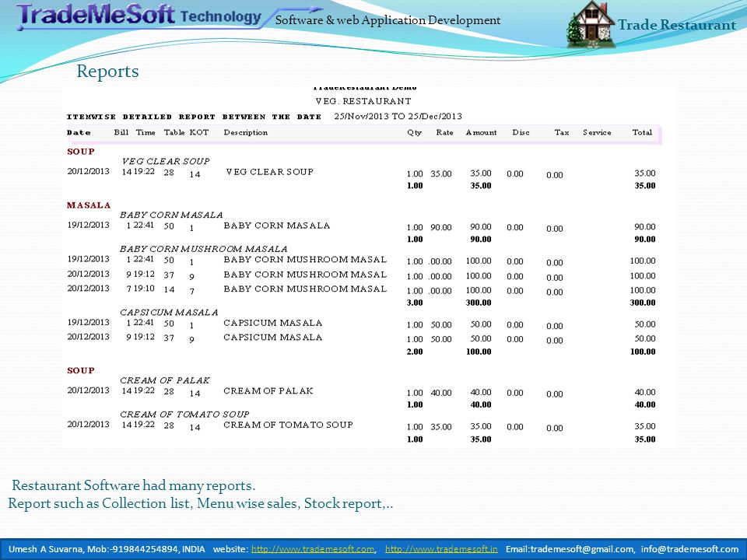Screen dimensions: 747x560
Task: Click the 'Tax' column header
Action: (562, 132)
